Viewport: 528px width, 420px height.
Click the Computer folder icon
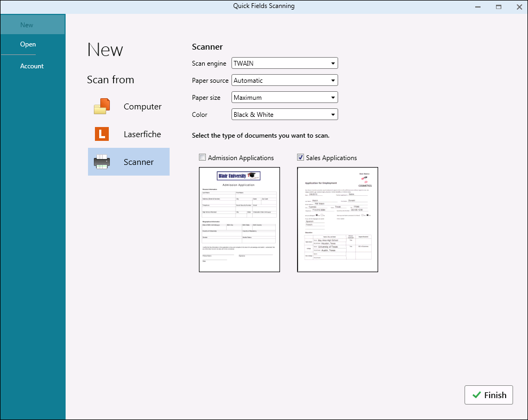[x=101, y=107]
